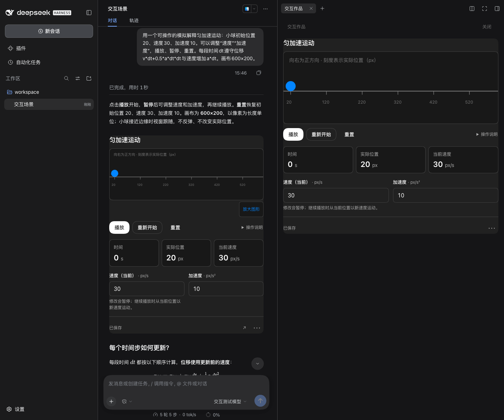This screenshot has width=504, height=420.
Task: Expand 操作说明 in the right artifact panel
Action: point(487,134)
